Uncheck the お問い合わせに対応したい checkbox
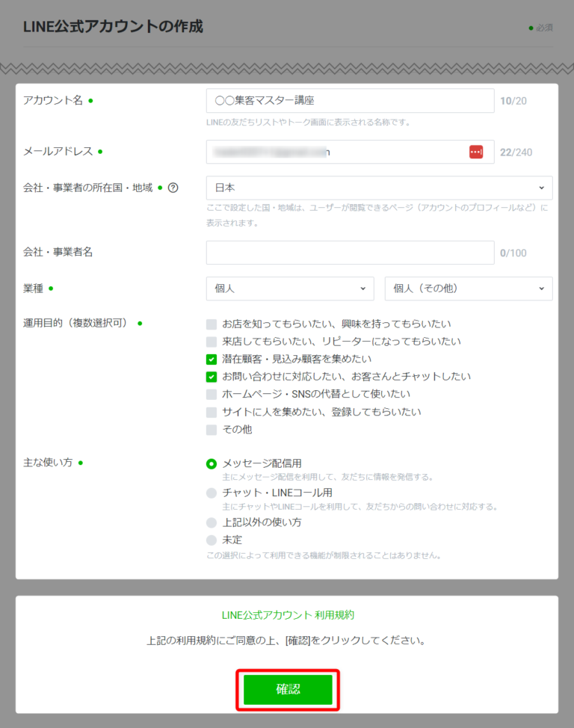574x728 pixels. pos(212,377)
